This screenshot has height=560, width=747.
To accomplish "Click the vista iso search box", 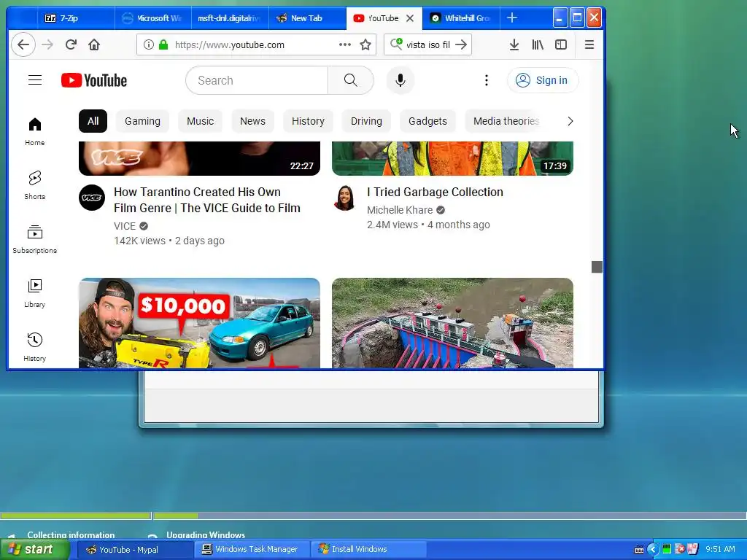I will point(427,44).
